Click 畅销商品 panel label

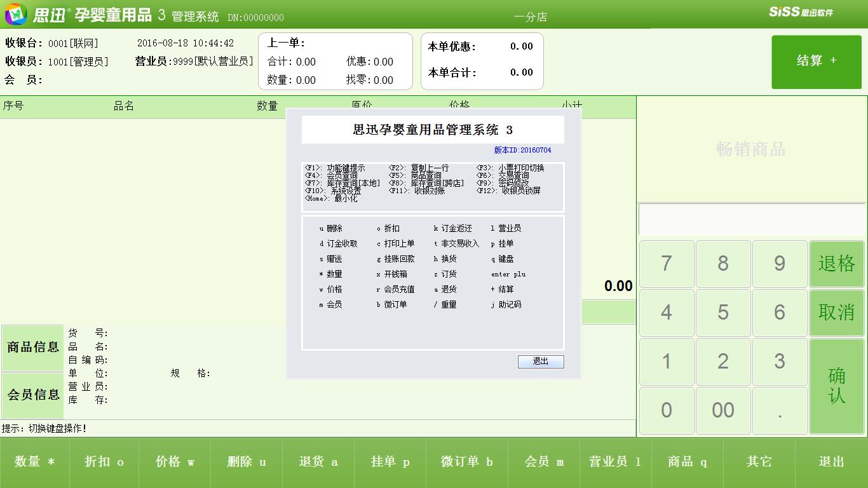point(751,149)
